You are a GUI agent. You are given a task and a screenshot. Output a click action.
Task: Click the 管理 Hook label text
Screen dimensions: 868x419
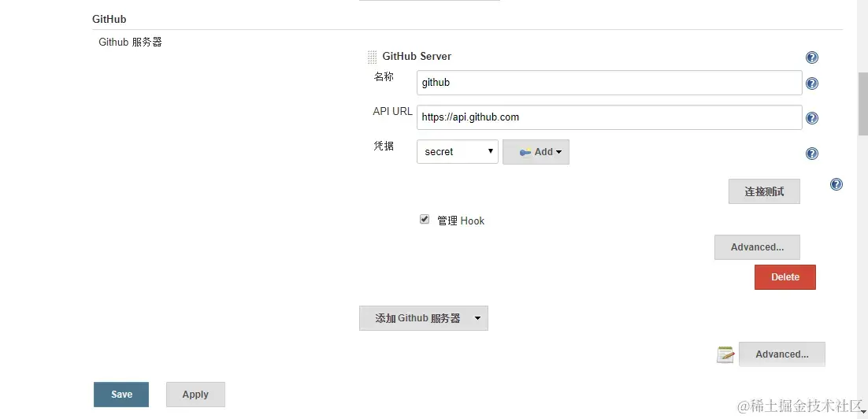[x=461, y=221]
